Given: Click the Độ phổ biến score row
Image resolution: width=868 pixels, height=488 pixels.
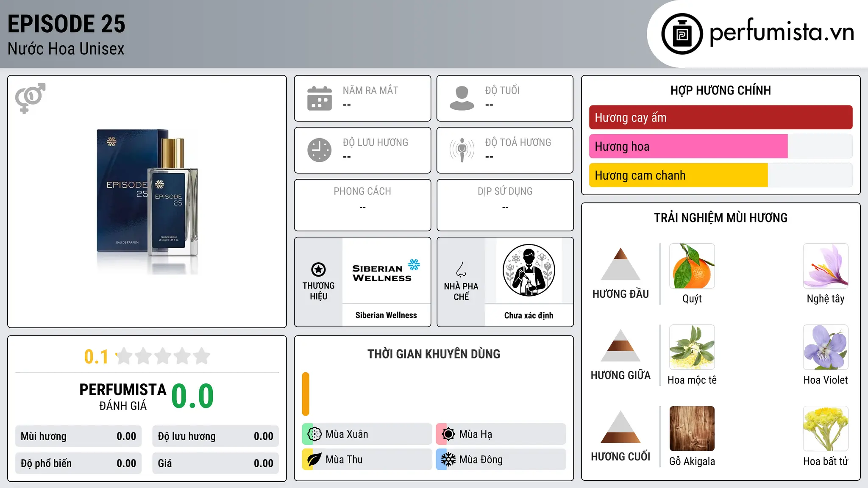Looking at the screenshot, I should pyautogui.click(x=78, y=463).
